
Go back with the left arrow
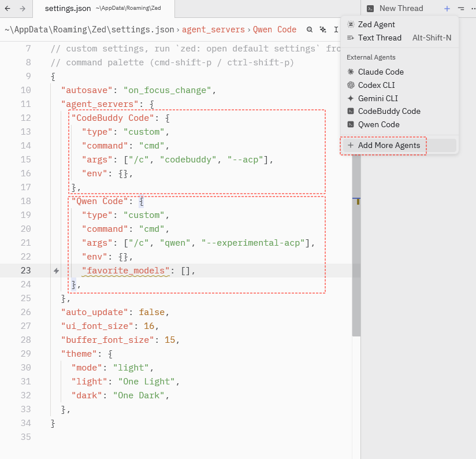(x=8, y=9)
